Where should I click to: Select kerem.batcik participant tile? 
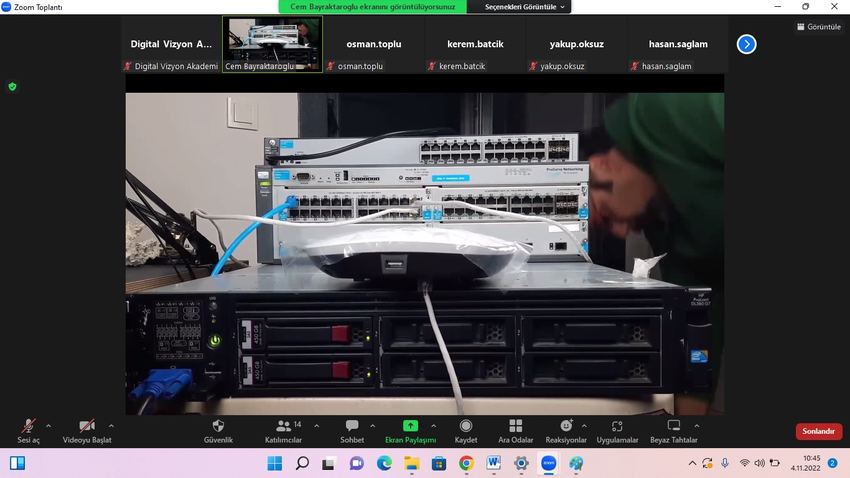point(475,44)
